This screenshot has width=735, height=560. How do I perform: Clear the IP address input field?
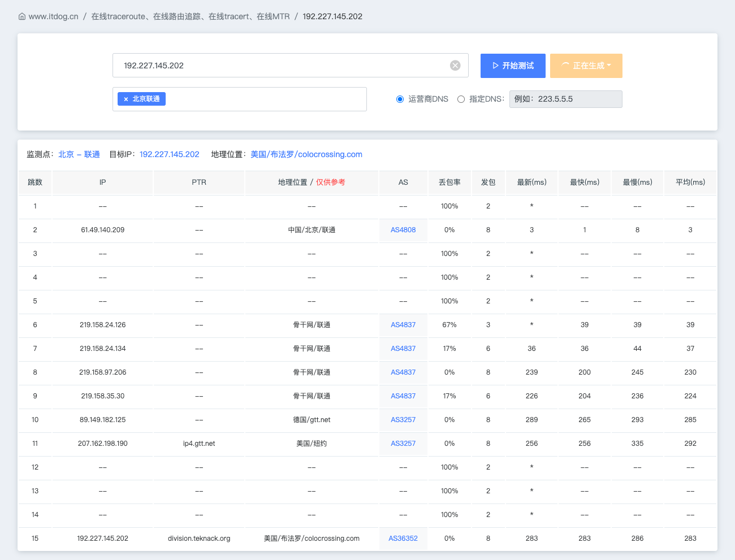click(455, 66)
